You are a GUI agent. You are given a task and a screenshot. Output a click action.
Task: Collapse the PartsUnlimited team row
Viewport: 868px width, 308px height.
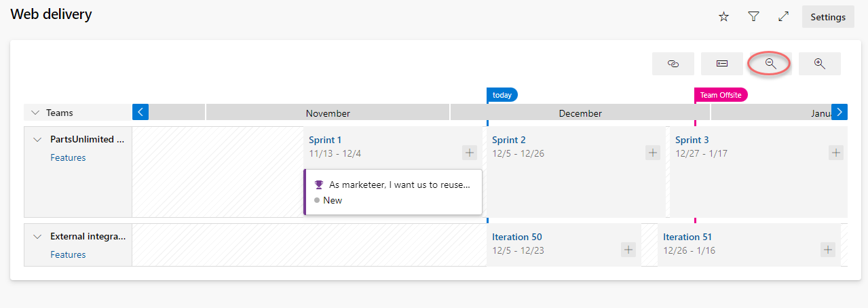click(37, 140)
